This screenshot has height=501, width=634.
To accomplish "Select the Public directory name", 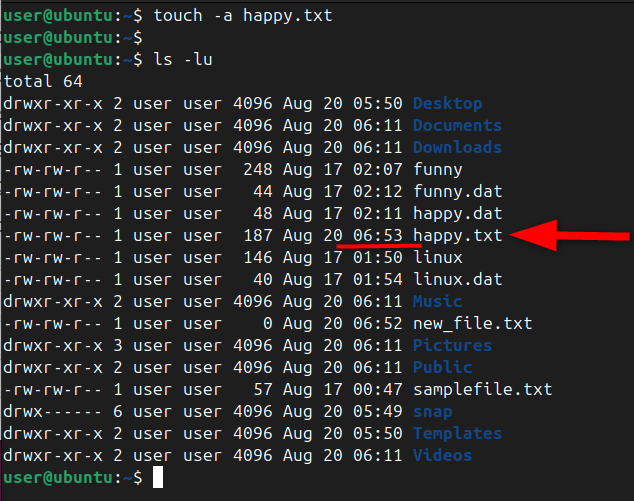I will click(442, 368).
